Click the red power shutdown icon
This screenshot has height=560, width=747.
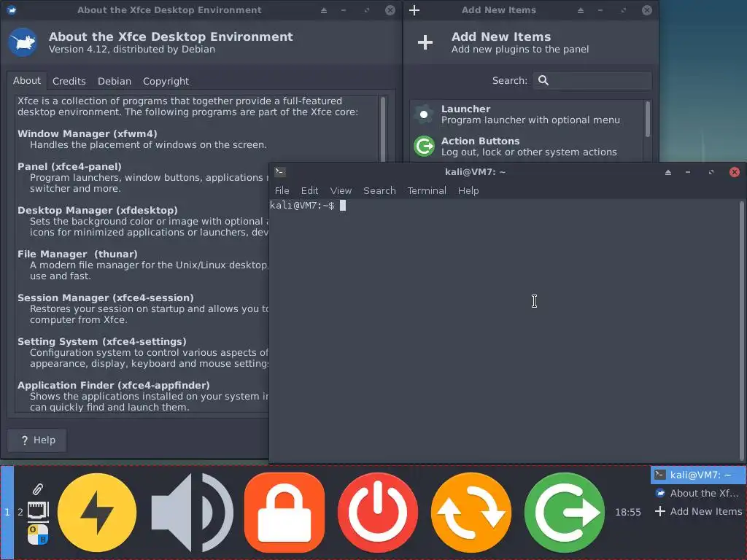[378, 513]
